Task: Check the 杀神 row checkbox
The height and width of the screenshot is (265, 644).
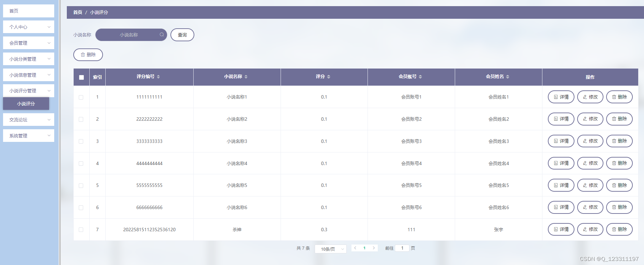Action: pos(81,230)
